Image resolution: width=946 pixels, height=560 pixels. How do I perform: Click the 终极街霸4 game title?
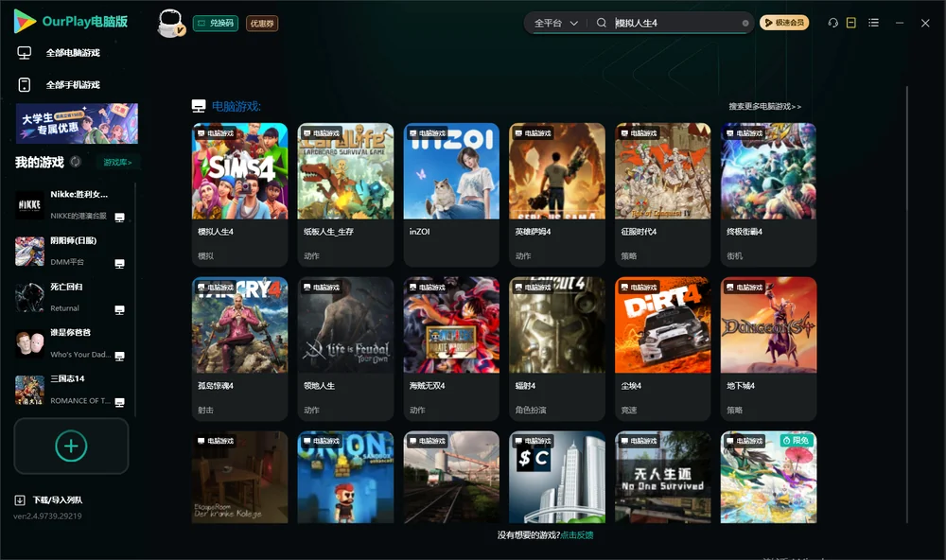pyautogui.click(x=745, y=232)
